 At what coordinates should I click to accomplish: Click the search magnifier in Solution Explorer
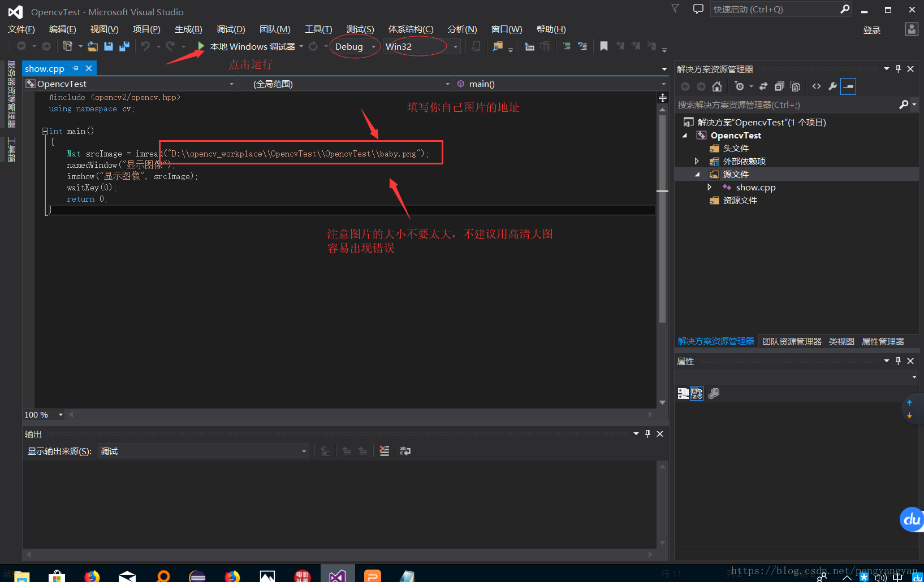(904, 105)
